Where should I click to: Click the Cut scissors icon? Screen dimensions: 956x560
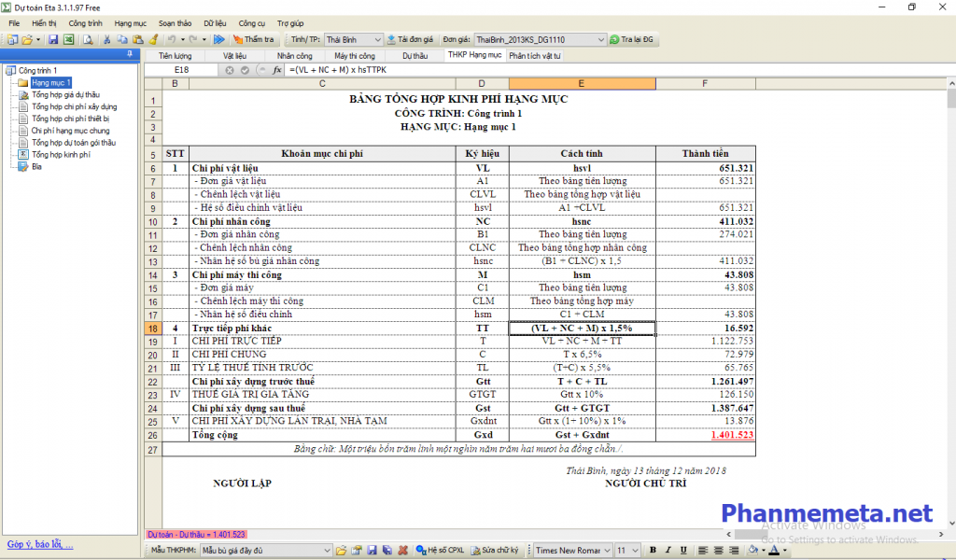pyautogui.click(x=108, y=40)
